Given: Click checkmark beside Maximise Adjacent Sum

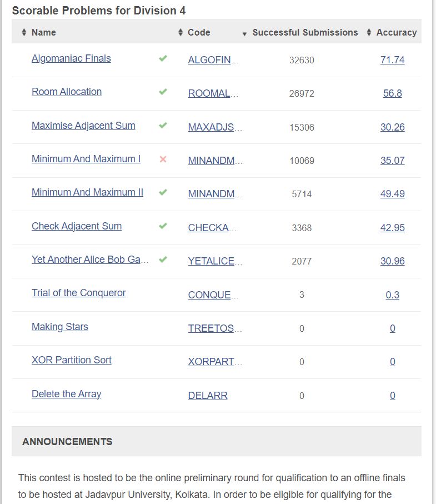Looking at the screenshot, I should [x=163, y=125].
